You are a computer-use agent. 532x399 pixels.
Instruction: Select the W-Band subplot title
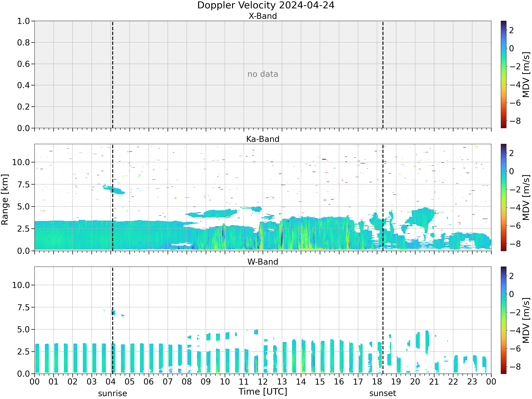[263, 262]
